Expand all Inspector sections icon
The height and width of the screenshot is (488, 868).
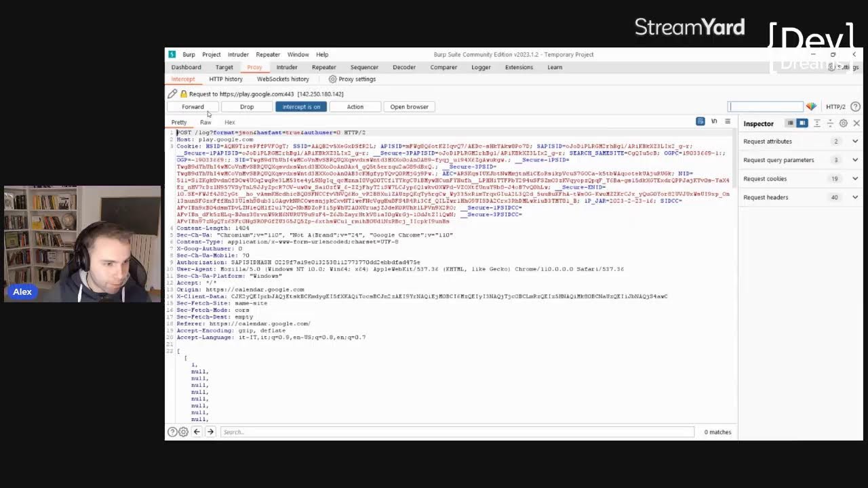coord(817,123)
